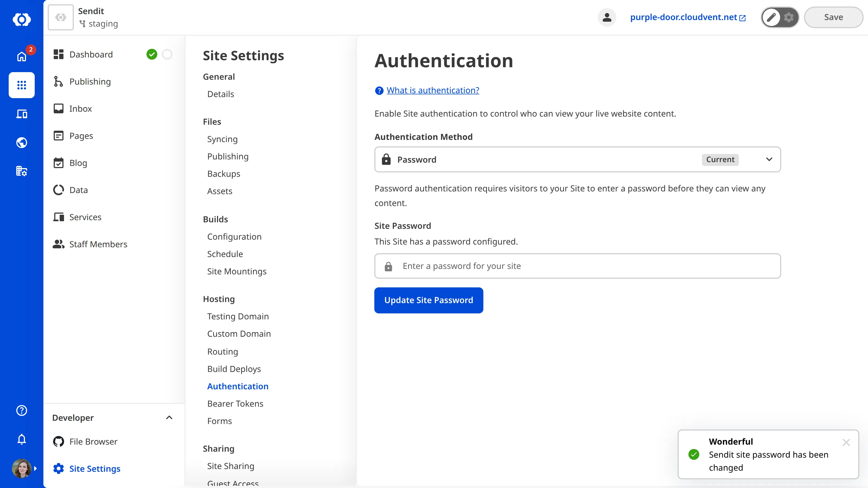Viewport: 868px width, 488px height.
Task: Open notifications bell icon
Action: click(x=22, y=439)
